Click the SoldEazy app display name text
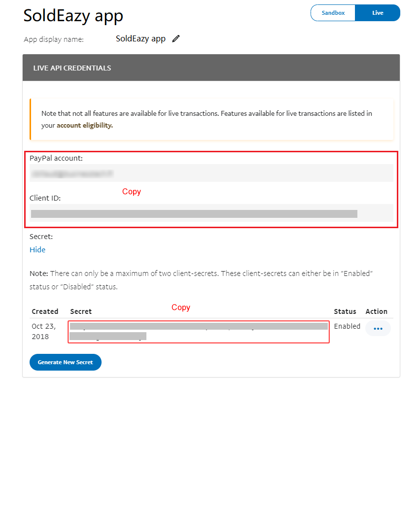 [140, 39]
